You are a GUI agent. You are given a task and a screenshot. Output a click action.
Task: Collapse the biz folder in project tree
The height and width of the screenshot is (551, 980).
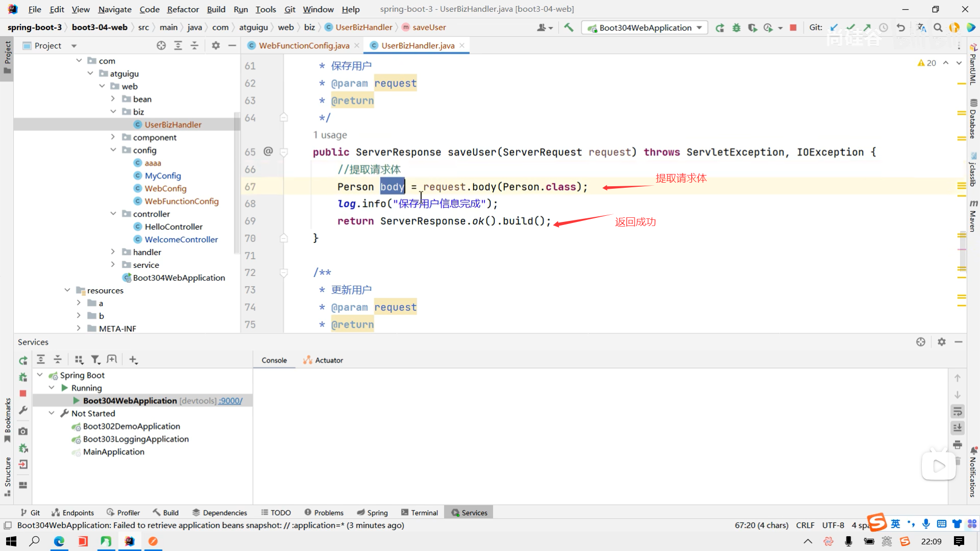113,112
